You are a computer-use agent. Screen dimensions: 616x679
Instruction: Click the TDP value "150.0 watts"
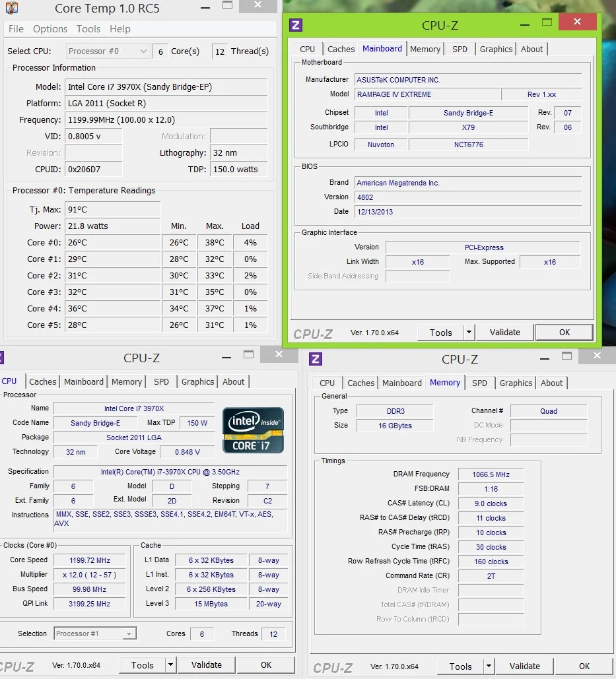(239, 170)
